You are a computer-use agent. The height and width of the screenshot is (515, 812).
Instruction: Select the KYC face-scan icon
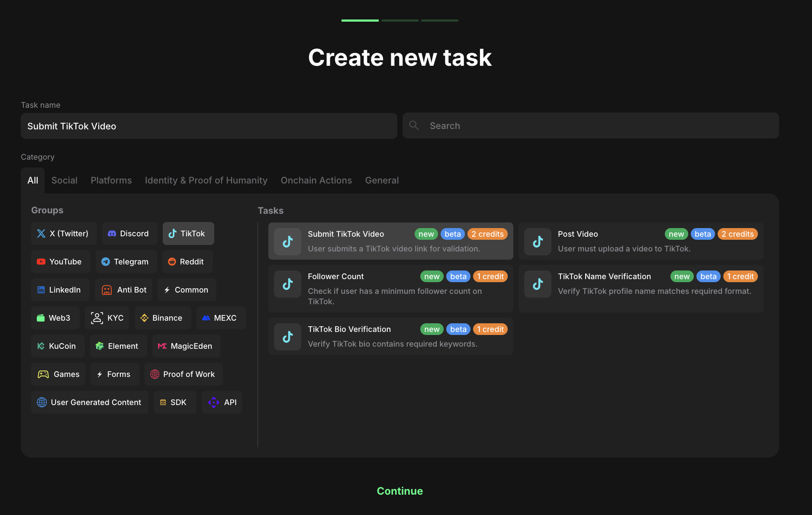[97, 318]
